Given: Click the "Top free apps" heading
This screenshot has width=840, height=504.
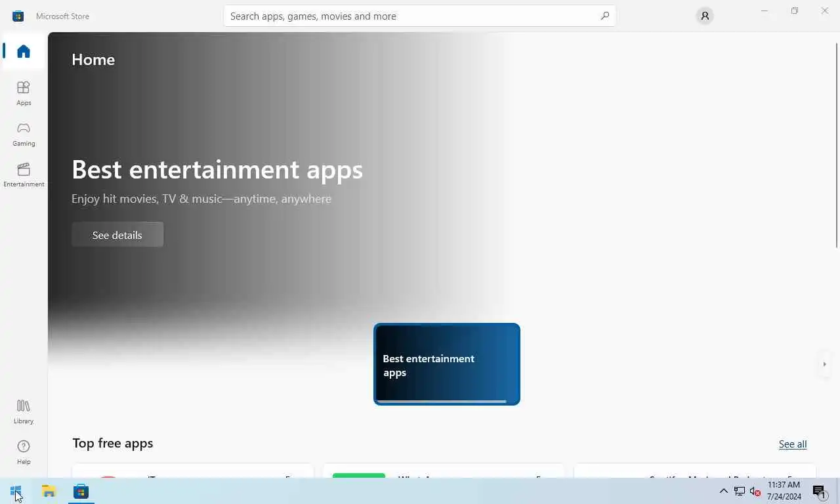Looking at the screenshot, I should coord(113,443).
